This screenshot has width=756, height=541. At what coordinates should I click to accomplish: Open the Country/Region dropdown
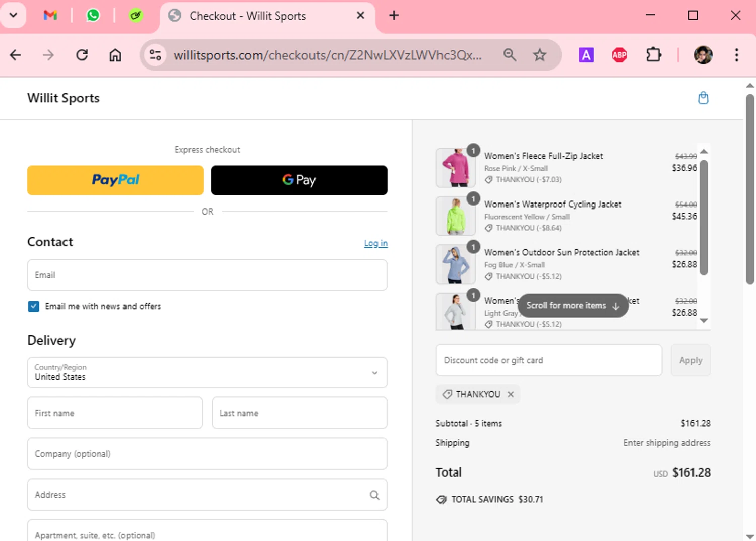(207, 373)
